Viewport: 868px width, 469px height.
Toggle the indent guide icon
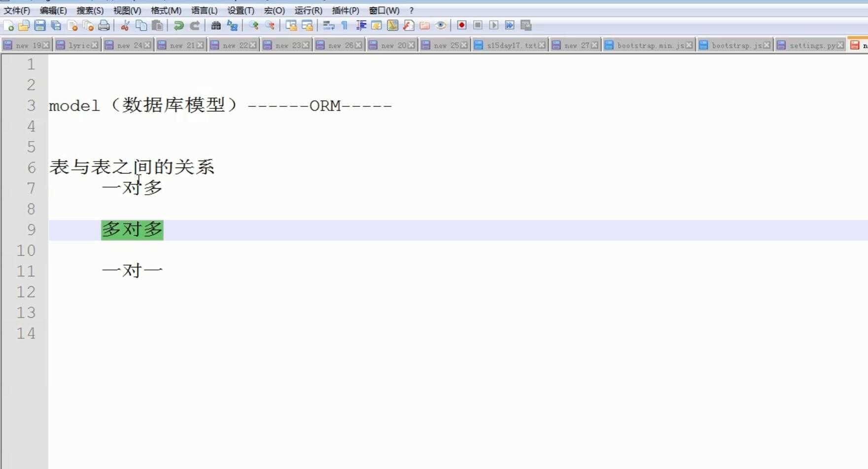point(361,26)
